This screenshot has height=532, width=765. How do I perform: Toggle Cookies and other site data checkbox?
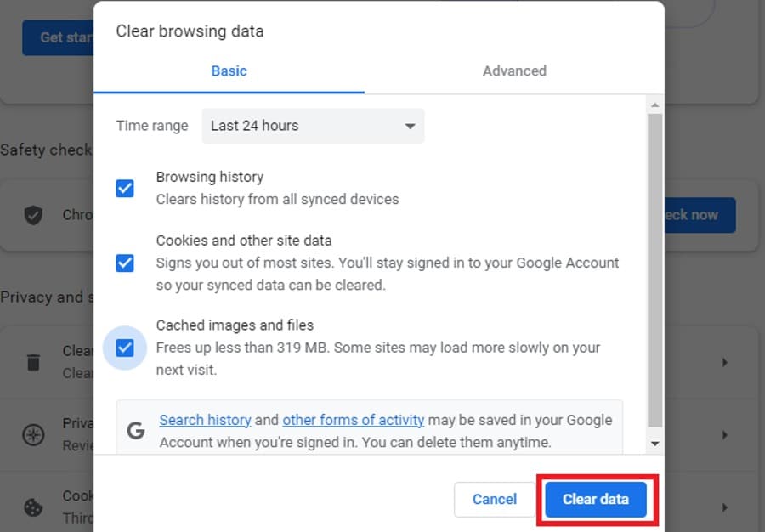coord(125,263)
